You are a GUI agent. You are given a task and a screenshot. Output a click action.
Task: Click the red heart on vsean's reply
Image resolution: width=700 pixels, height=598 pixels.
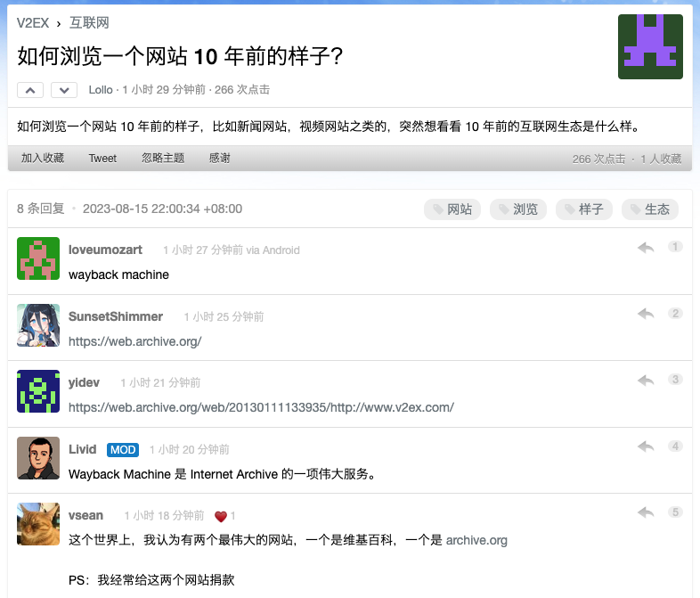pos(221,516)
